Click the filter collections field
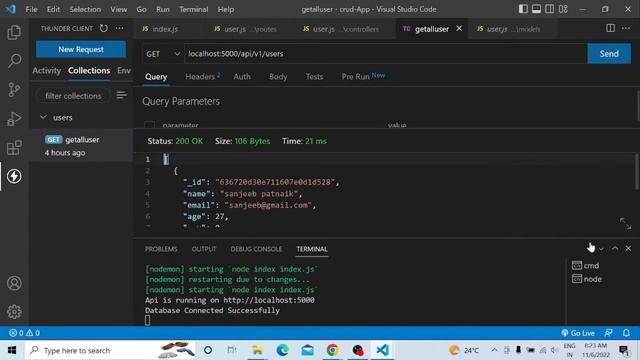640x360 pixels. pyautogui.click(x=73, y=96)
